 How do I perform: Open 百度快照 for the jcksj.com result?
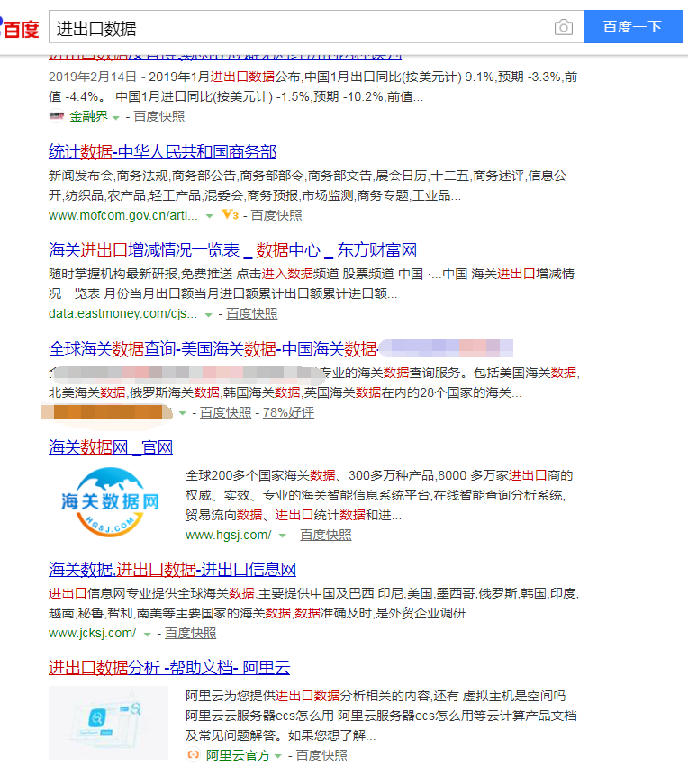191,633
